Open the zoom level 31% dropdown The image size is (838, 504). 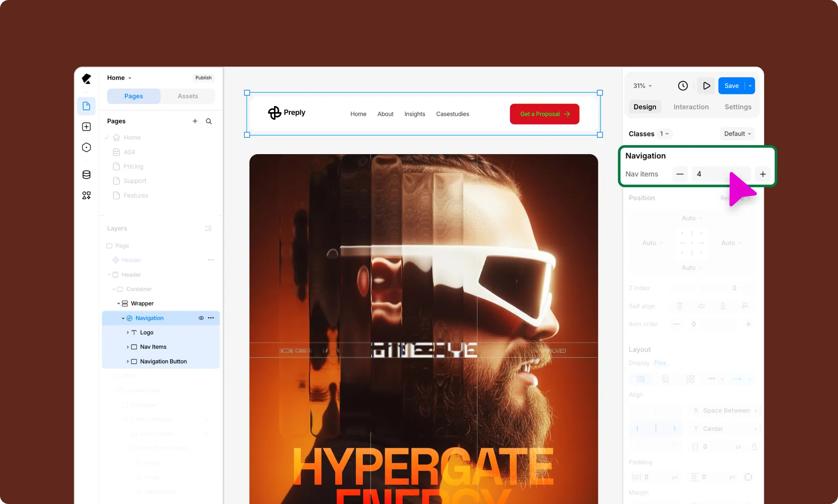(643, 86)
